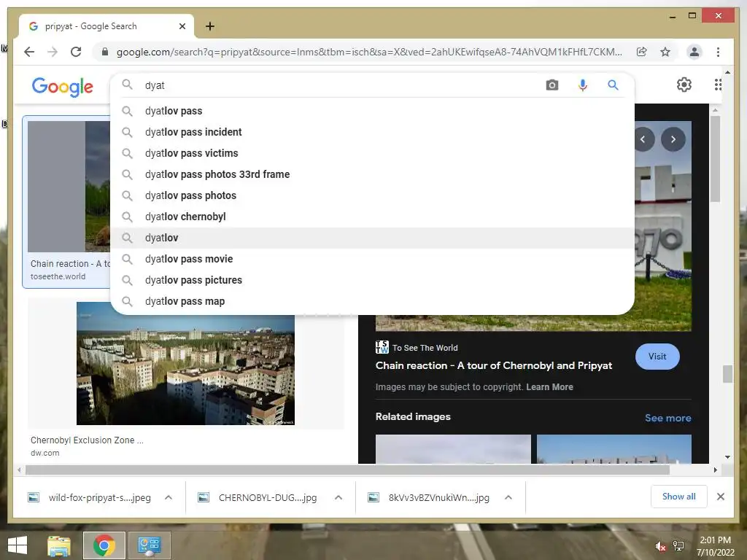Image resolution: width=747 pixels, height=560 pixels.
Task: Click the dw.com source label
Action: click(x=44, y=453)
